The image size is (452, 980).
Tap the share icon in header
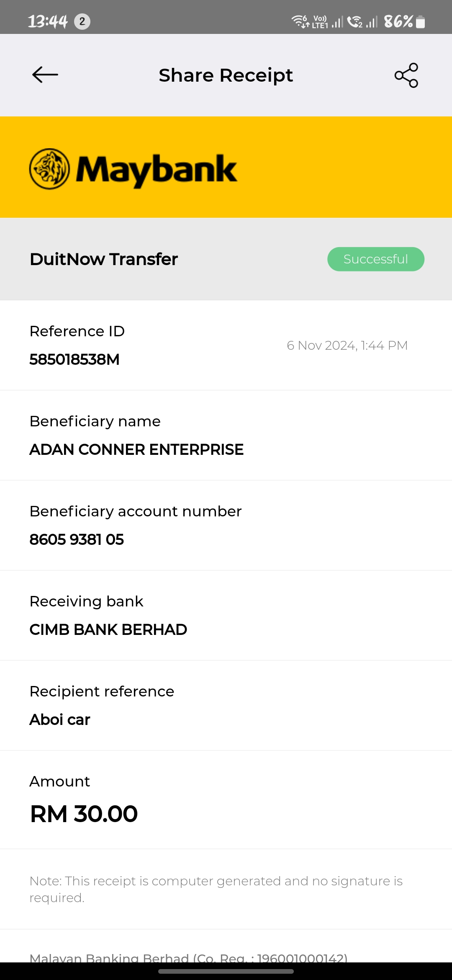click(x=406, y=75)
